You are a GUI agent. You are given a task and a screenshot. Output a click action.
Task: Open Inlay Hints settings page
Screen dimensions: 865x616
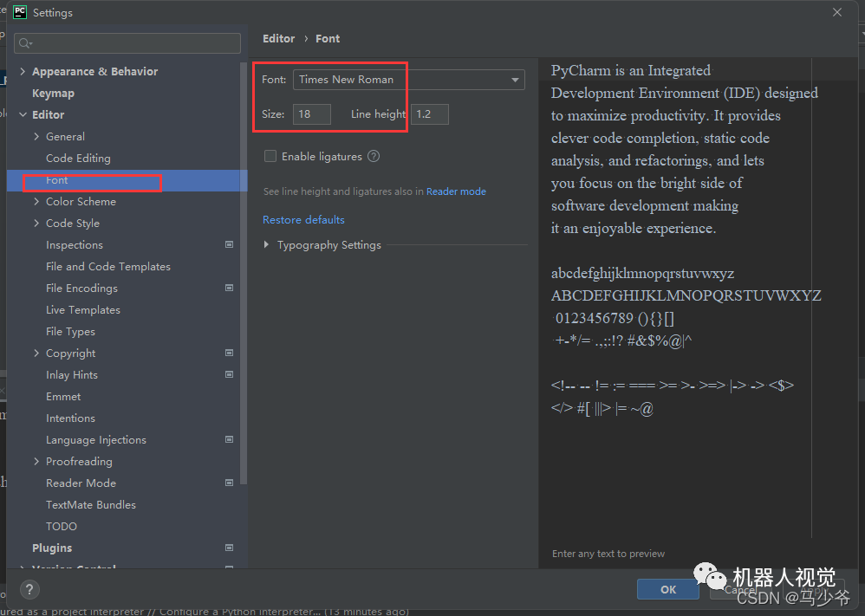pyautogui.click(x=72, y=375)
